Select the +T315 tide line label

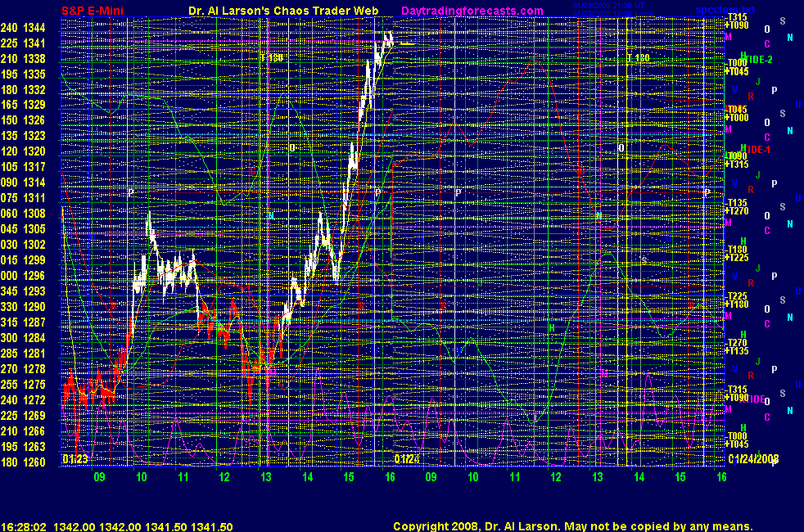tap(737, 165)
